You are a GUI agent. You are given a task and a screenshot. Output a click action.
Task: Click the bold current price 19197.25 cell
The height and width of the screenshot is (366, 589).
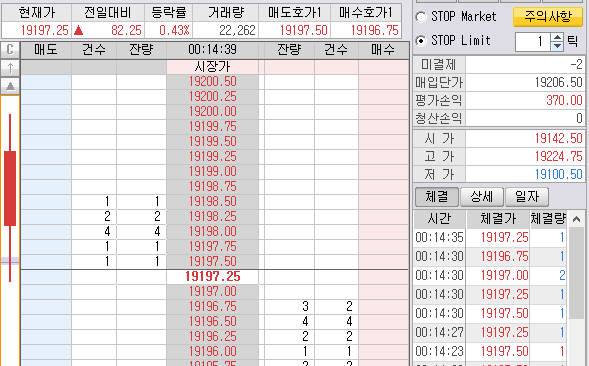pos(213,277)
